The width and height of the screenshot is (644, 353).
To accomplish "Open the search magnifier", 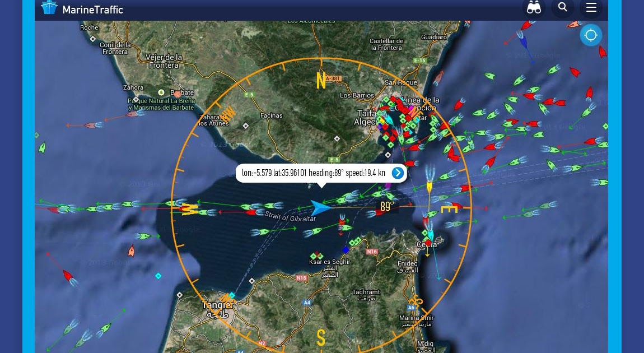I will click(563, 7).
